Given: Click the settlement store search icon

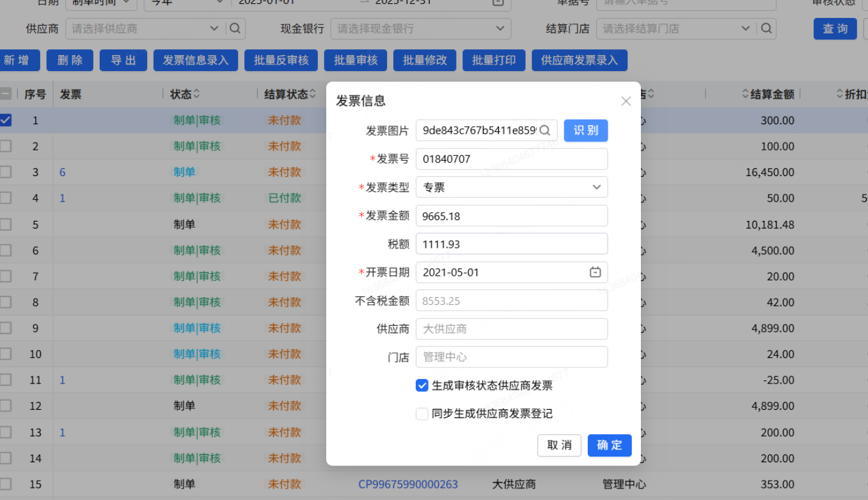Looking at the screenshot, I should click(766, 29).
